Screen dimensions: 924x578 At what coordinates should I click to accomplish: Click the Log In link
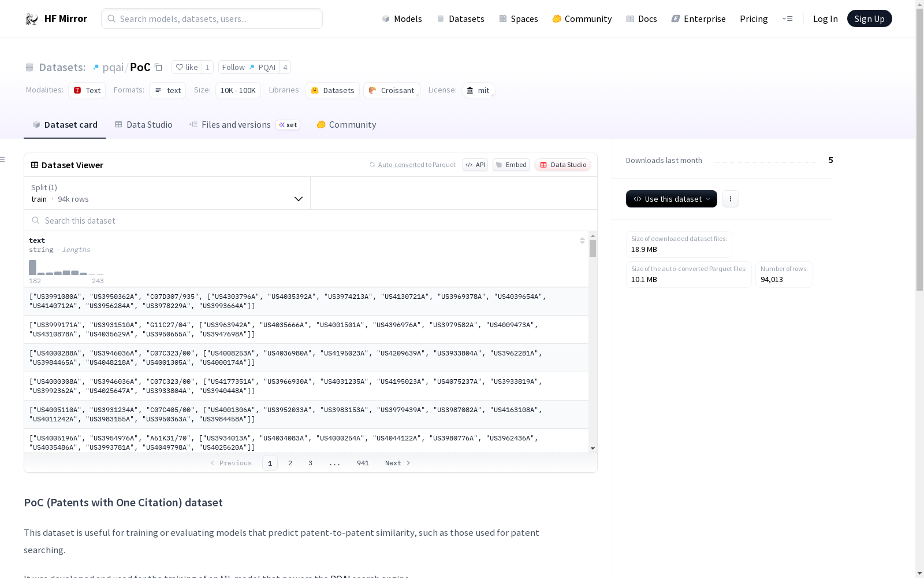pos(825,18)
